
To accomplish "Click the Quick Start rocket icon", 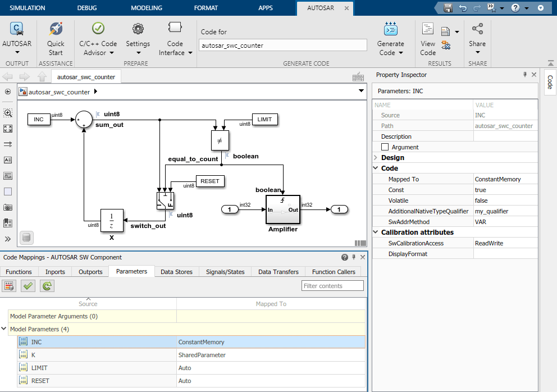I will 56,29.
